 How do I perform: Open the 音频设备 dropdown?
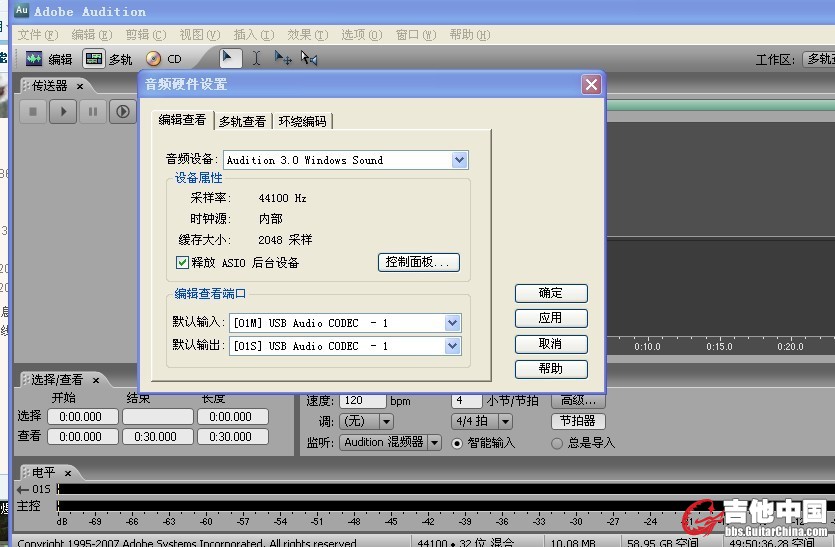point(460,160)
